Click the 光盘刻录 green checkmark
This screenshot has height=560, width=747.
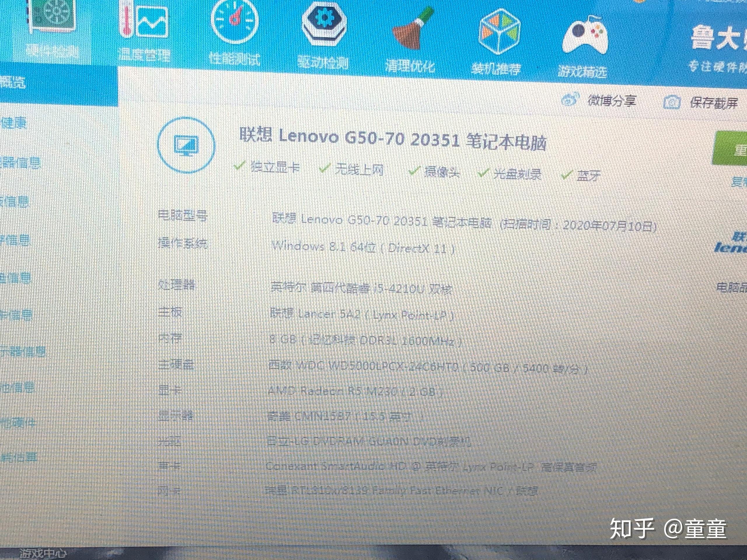(x=483, y=173)
